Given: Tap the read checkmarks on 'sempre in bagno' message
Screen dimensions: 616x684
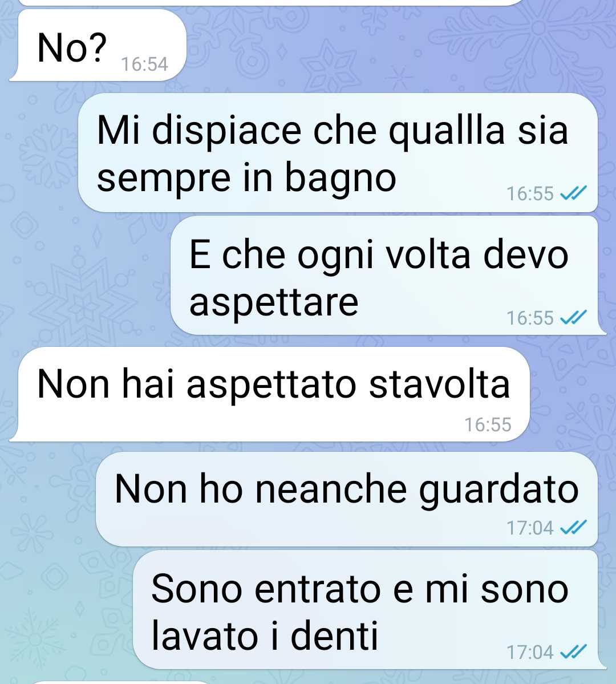Looking at the screenshot, I should [x=573, y=193].
